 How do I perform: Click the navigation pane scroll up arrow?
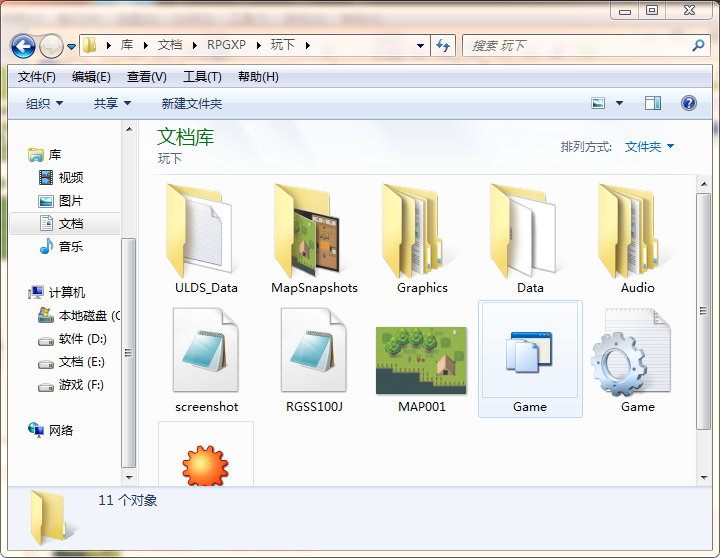point(129,130)
